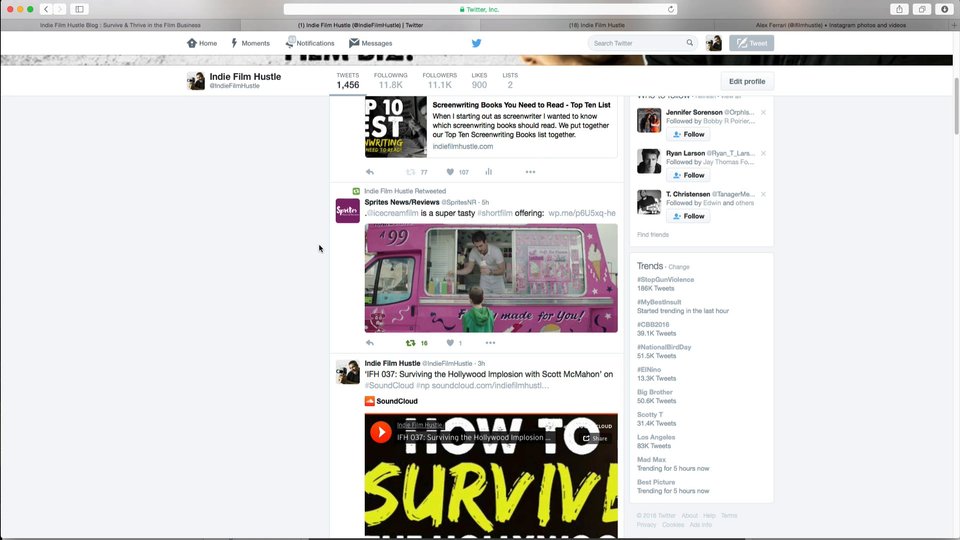Open the @icecreamfilm mention

tap(392, 213)
